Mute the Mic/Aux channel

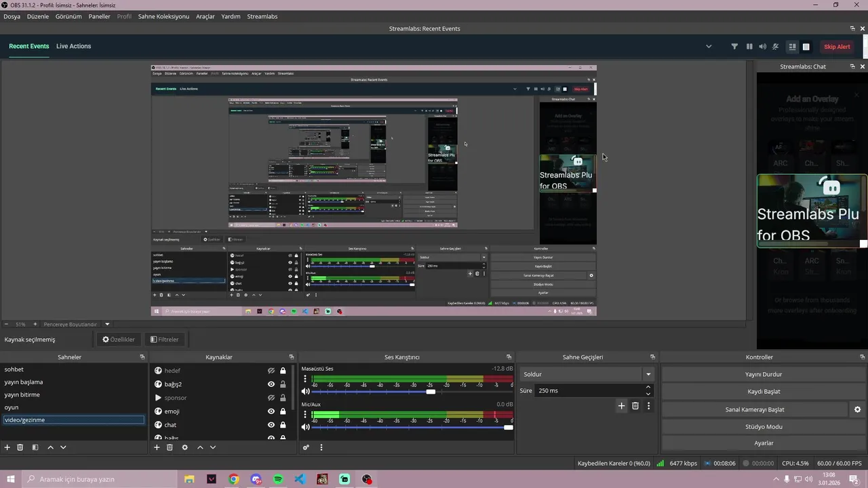click(x=305, y=427)
